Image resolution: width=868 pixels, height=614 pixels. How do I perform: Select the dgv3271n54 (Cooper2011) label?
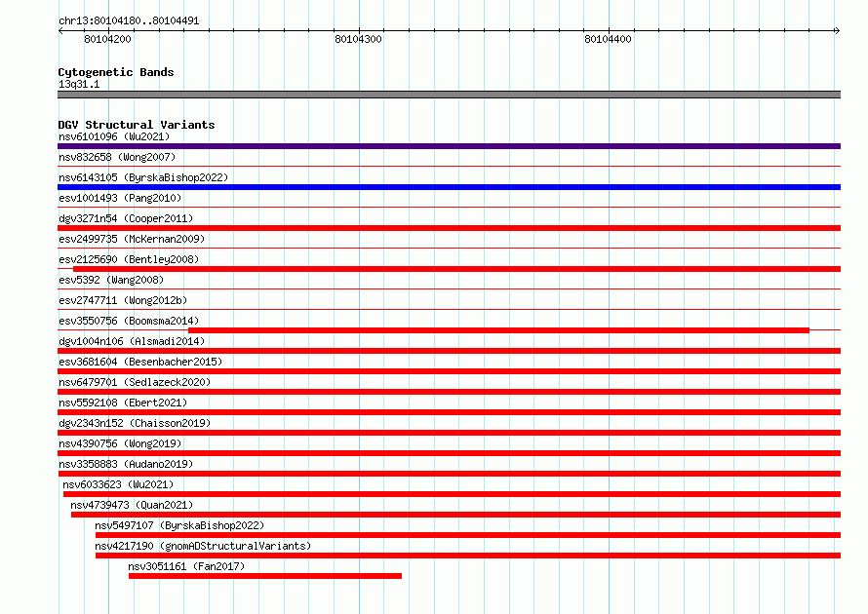coord(126,218)
